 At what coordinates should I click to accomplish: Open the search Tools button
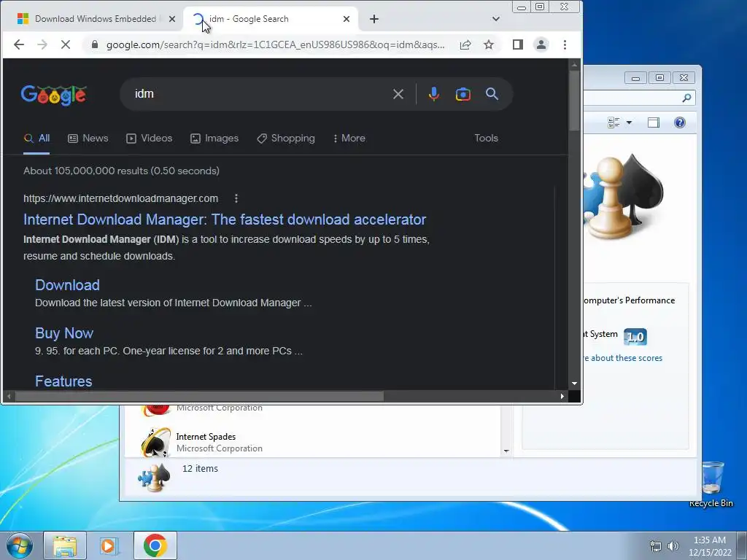pyautogui.click(x=486, y=138)
